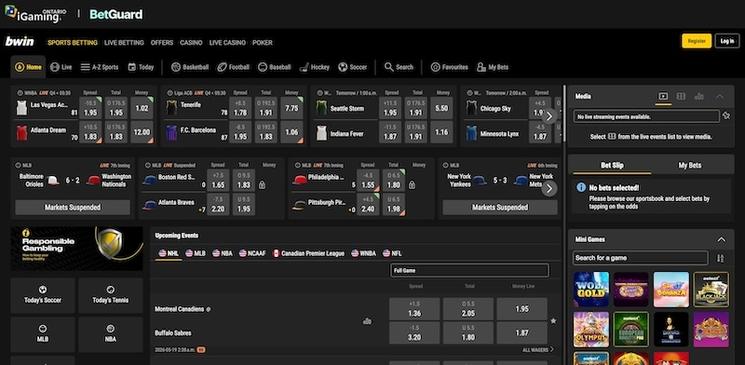Toggle the sort icon beside game search
Image resolution: width=745 pixels, height=365 pixels.
tap(721, 258)
